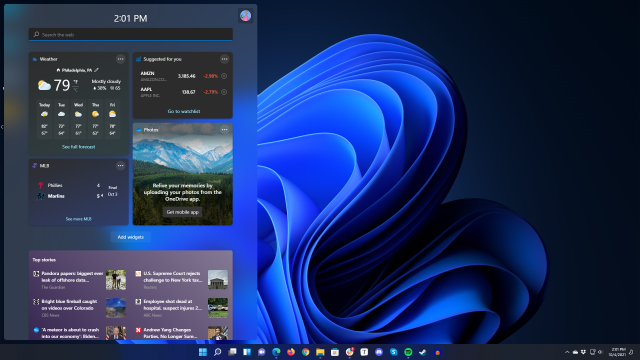Open Slack with notification badge
Screen dimensions: 640x360
350,352
